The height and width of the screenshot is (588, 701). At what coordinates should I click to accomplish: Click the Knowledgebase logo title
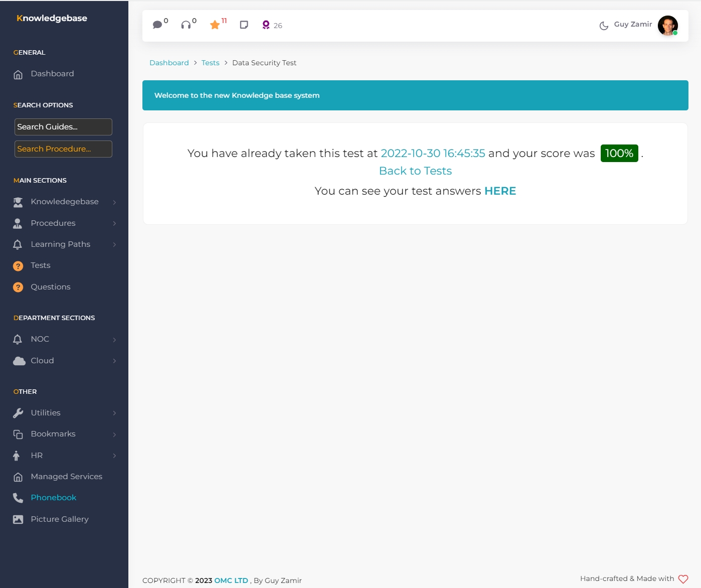52,18
